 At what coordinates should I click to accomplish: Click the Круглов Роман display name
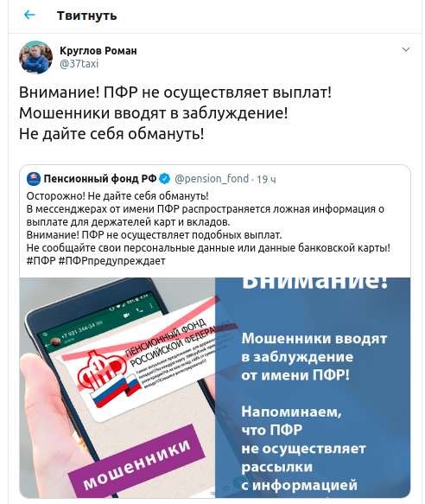pyautogui.click(x=98, y=50)
